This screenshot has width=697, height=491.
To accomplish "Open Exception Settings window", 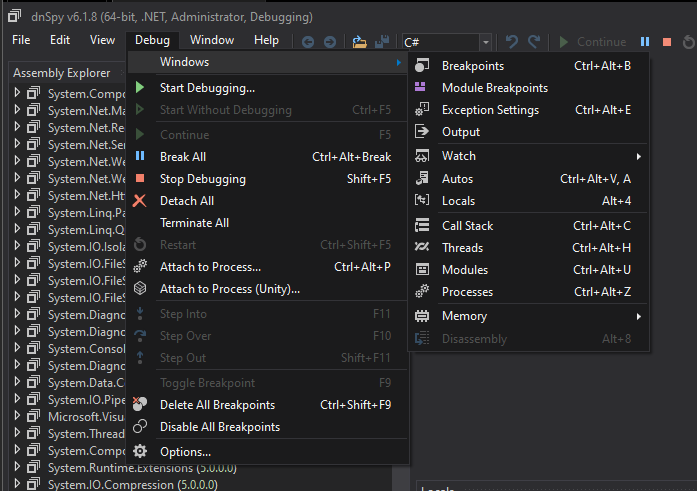I will tap(529, 110).
